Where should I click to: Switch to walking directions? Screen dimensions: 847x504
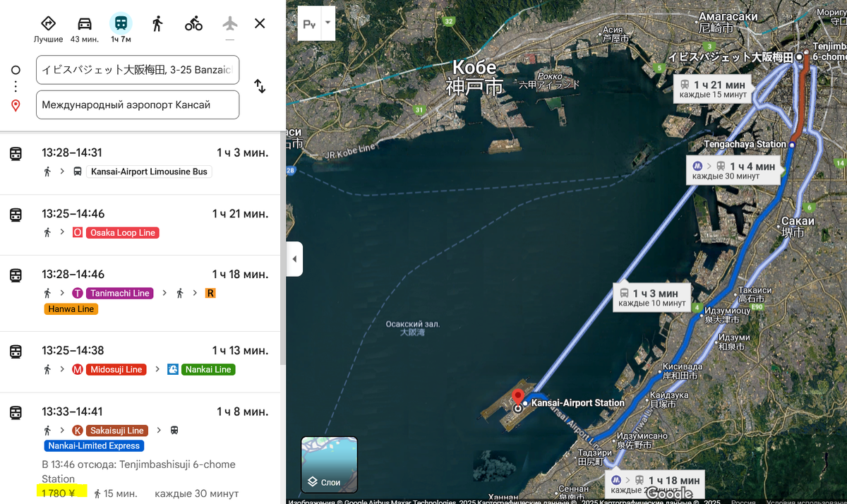coord(157,23)
